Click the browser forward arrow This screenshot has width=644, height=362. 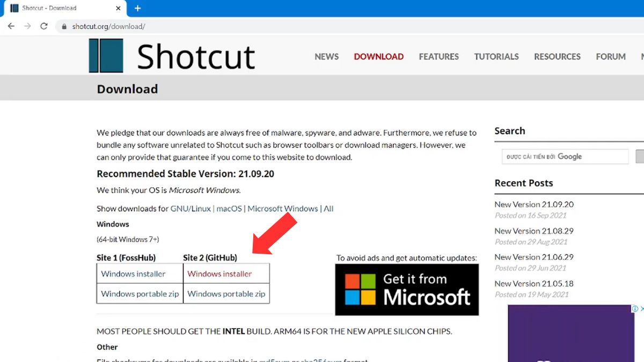(x=27, y=26)
